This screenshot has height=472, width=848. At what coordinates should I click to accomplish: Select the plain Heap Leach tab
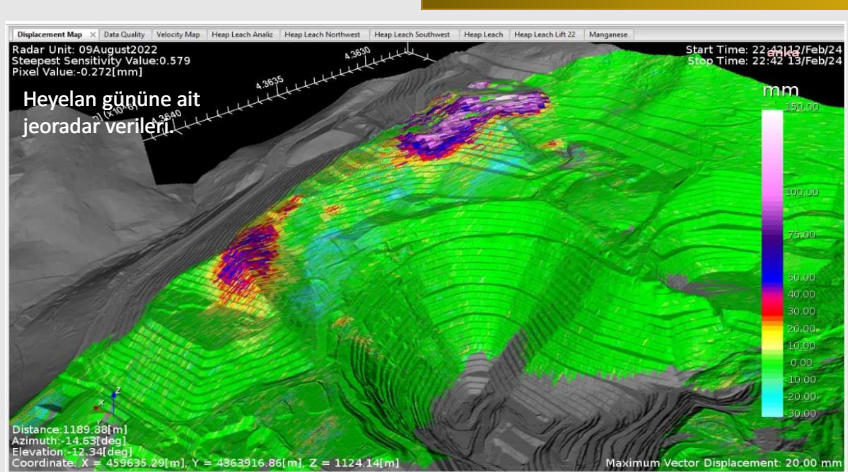click(484, 35)
